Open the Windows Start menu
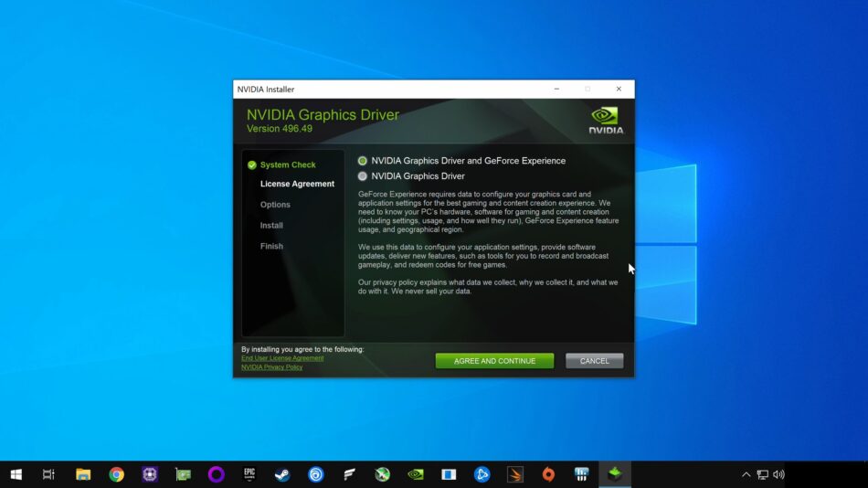Viewport: 868px width, 488px height. [16, 474]
